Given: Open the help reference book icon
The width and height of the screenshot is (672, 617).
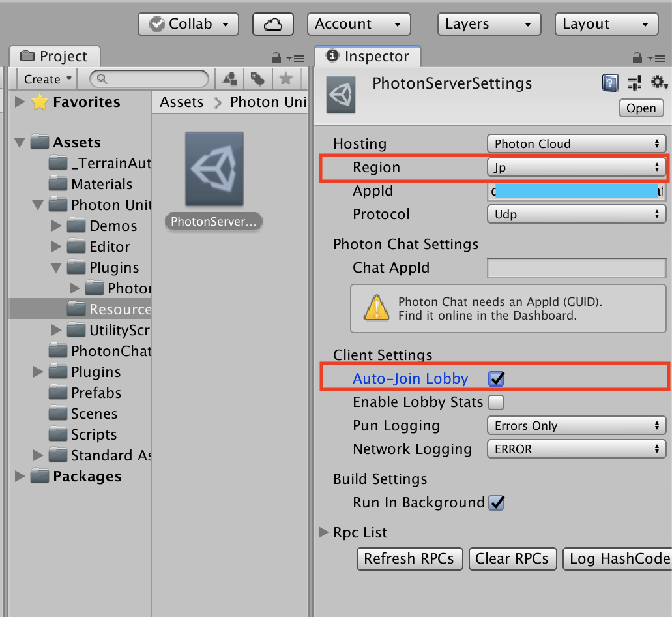Looking at the screenshot, I should (609, 82).
